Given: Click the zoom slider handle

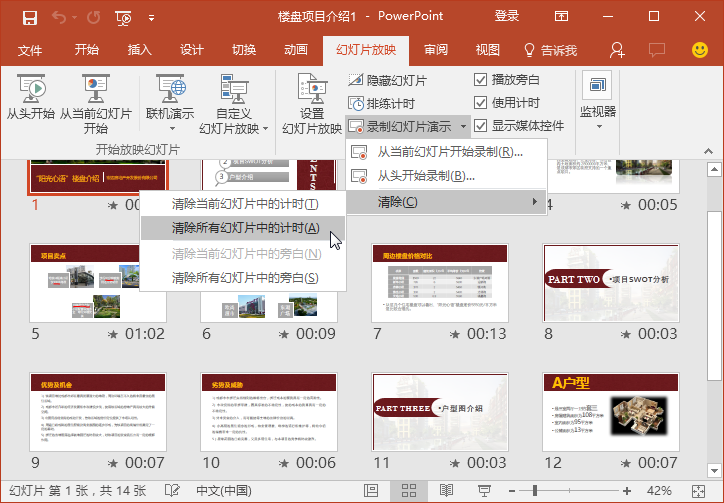Looking at the screenshot, I should 535,491.
